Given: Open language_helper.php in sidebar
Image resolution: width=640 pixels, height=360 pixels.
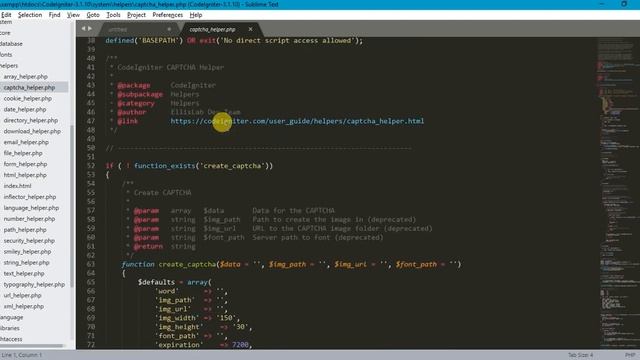Looking at the screenshot, I should coord(31,208).
